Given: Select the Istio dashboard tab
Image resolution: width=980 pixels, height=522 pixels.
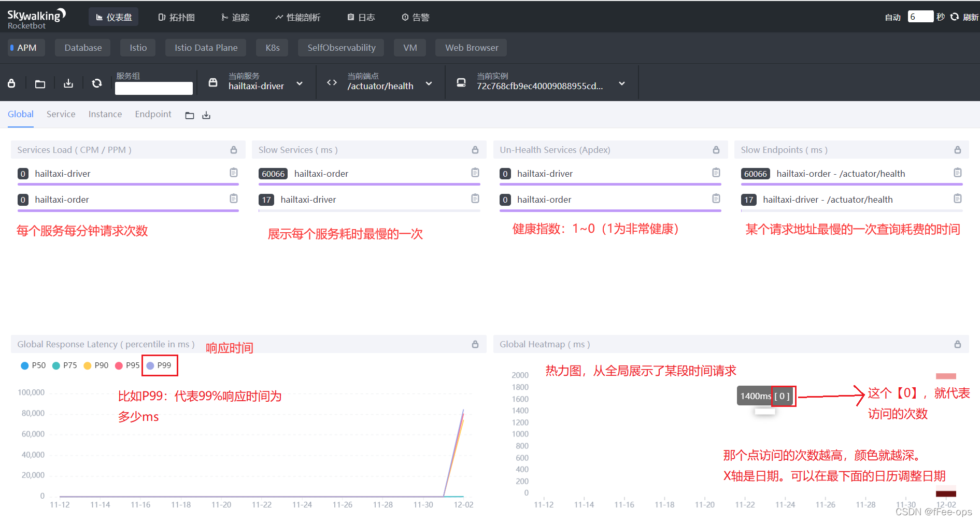Looking at the screenshot, I should click(138, 48).
